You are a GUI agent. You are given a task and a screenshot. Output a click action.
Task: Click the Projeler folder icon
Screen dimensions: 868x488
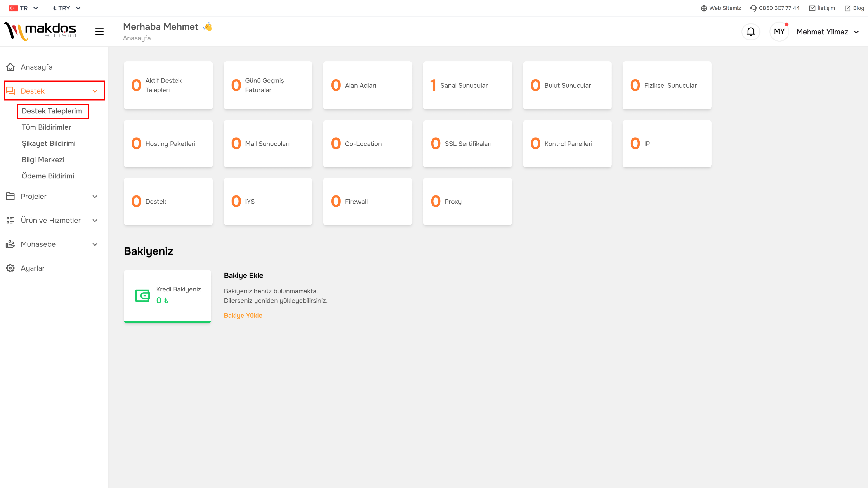pos(10,196)
